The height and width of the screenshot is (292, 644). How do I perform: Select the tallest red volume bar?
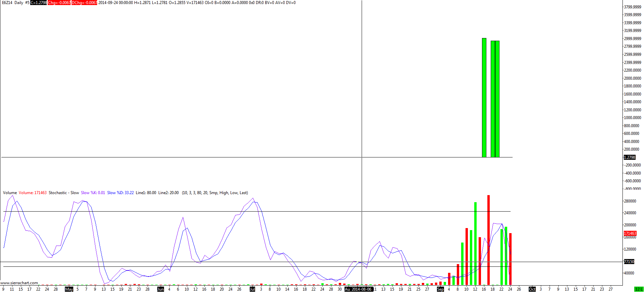click(x=488, y=240)
